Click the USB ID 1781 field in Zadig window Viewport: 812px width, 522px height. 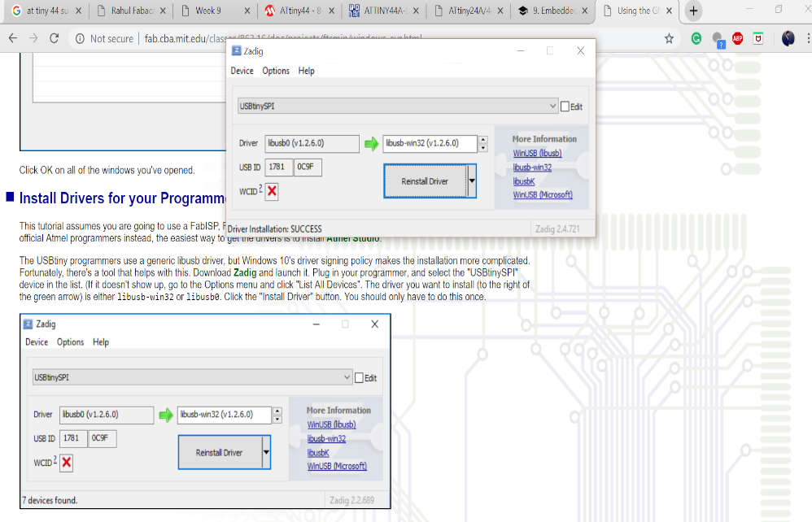(278, 167)
